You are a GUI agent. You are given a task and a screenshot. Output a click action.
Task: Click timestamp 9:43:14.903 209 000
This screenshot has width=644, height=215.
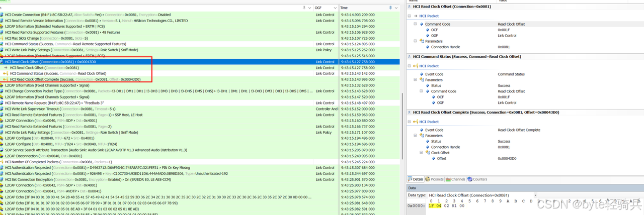coord(358,15)
